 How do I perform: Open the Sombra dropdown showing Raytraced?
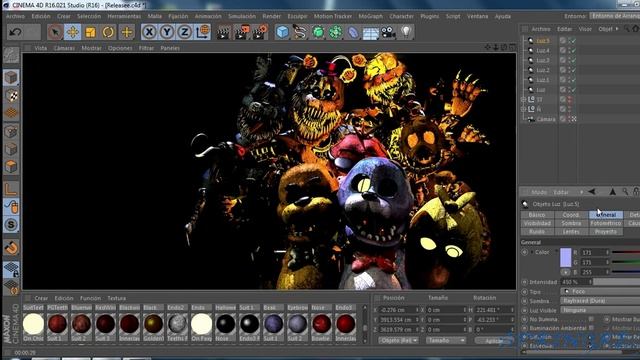click(600, 301)
